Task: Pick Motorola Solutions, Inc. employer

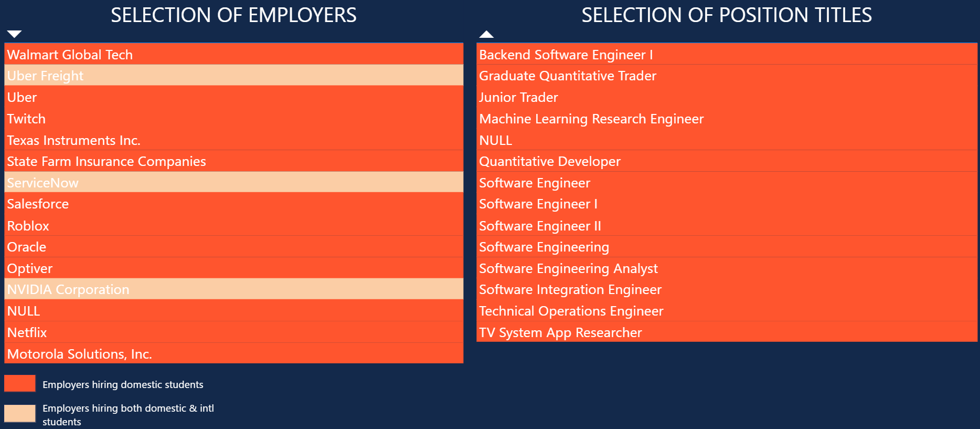Action: click(234, 353)
